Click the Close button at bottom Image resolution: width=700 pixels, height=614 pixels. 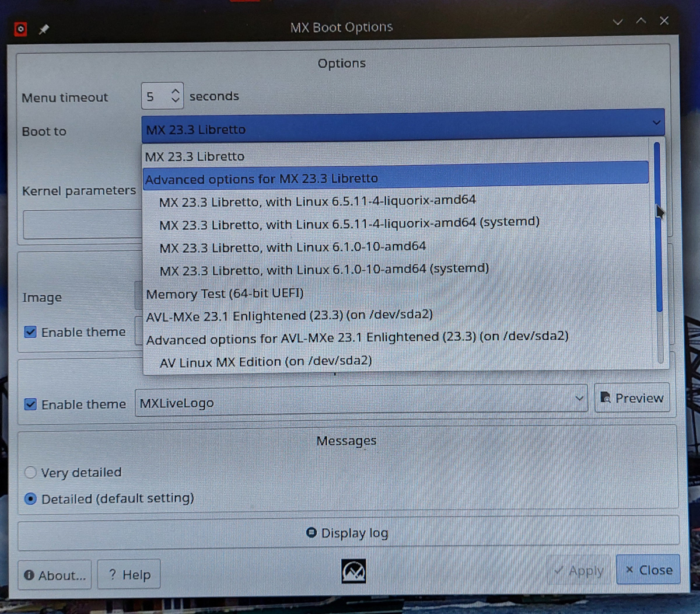click(648, 570)
